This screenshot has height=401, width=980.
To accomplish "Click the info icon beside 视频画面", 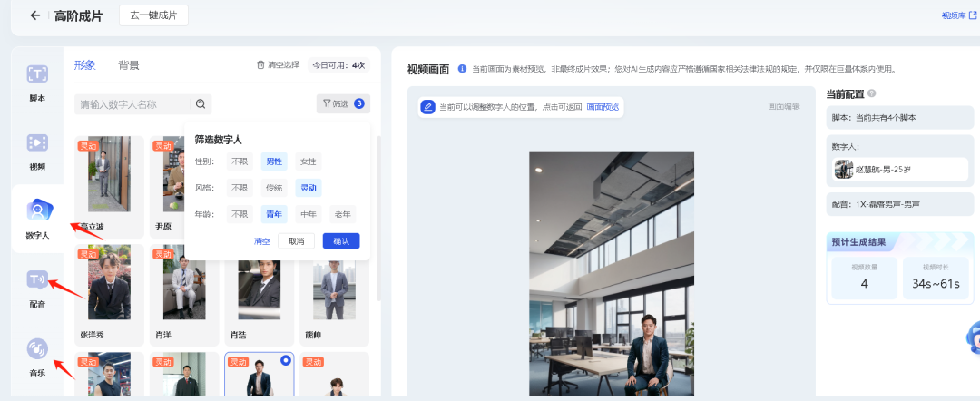I will tap(462, 69).
